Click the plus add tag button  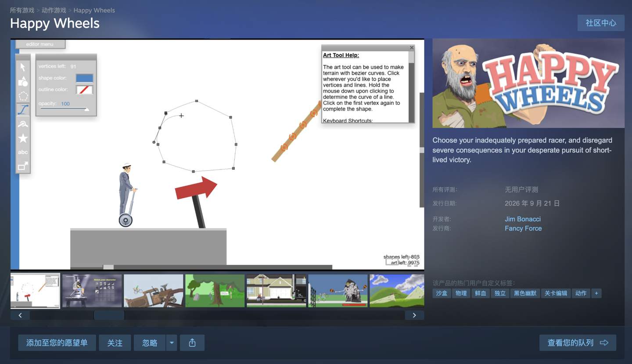coord(596,293)
